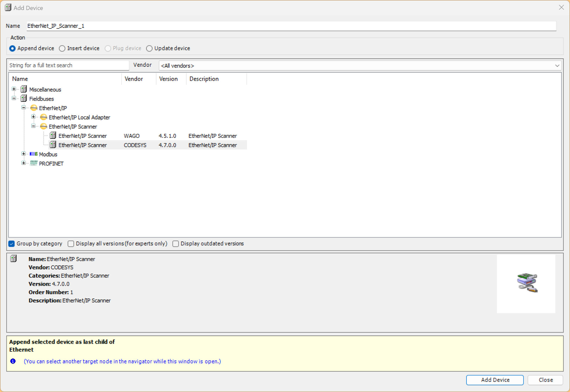
Task: Enable Display all versions checkbox
Action: [x=71, y=244]
